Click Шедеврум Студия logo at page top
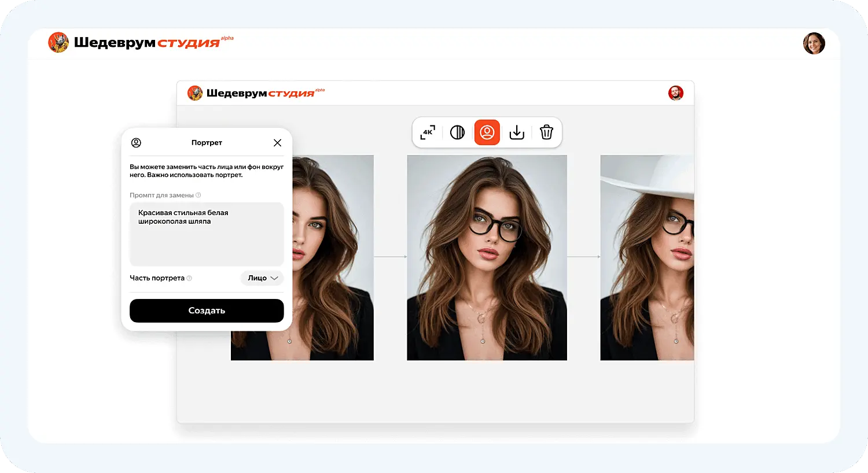Image resolution: width=868 pixels, height=473 pixels. click(141, 42)
